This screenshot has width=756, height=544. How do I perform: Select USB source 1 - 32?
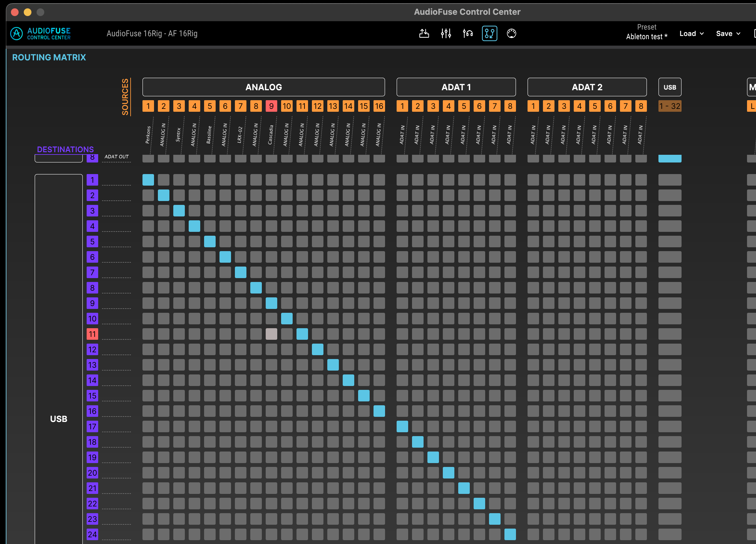(670, 106)
